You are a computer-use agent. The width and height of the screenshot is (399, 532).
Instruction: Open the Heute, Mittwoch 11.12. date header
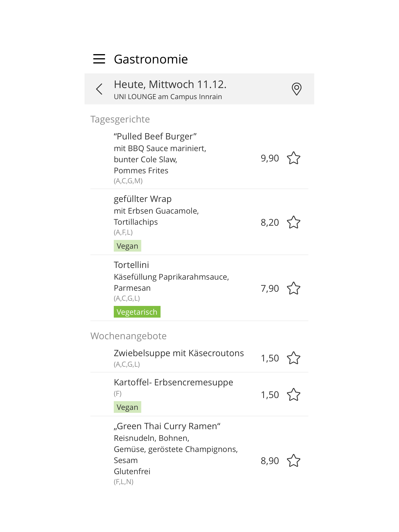point(170,85)
